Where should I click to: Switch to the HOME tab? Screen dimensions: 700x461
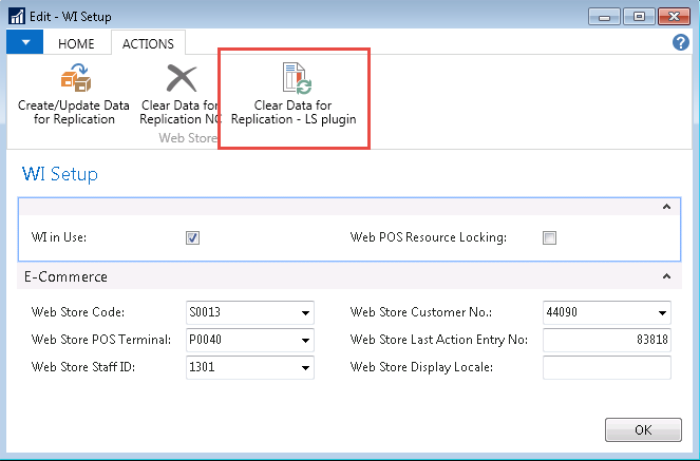click(76, 44)
